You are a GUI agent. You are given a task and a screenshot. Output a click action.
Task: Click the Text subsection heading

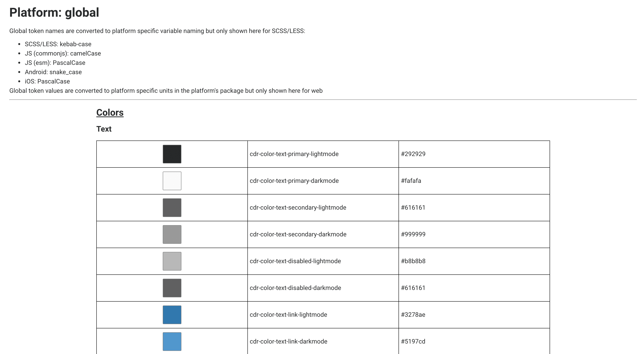(x=104, y=129)
